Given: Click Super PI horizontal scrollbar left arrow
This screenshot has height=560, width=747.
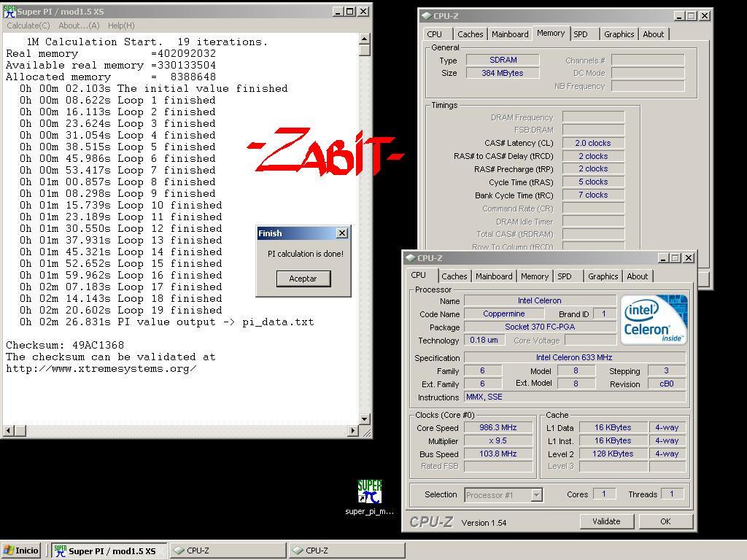Looking at the screenshot, I should coord(8,430).
